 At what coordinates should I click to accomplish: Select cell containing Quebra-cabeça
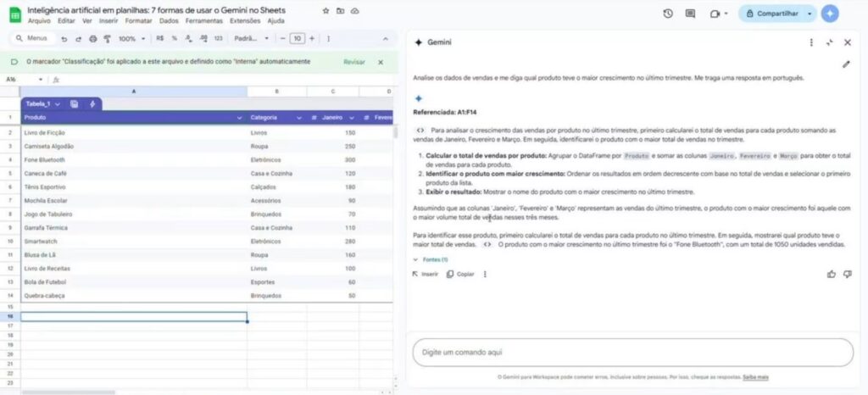click(x=134, y=296)
